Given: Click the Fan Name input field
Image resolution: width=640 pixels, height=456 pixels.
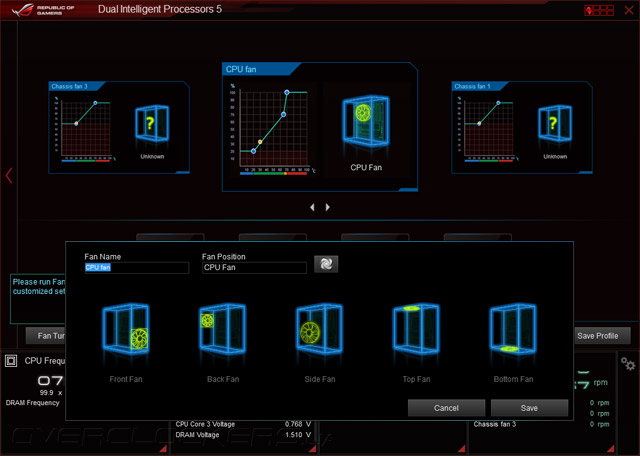Looking at the screenshot, I should tap(137, 268).
